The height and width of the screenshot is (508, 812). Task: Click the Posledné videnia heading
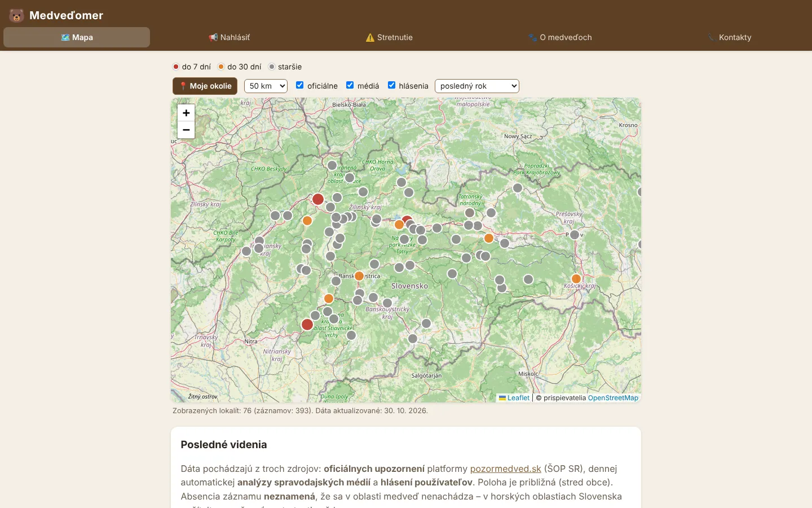click(224, 445)
